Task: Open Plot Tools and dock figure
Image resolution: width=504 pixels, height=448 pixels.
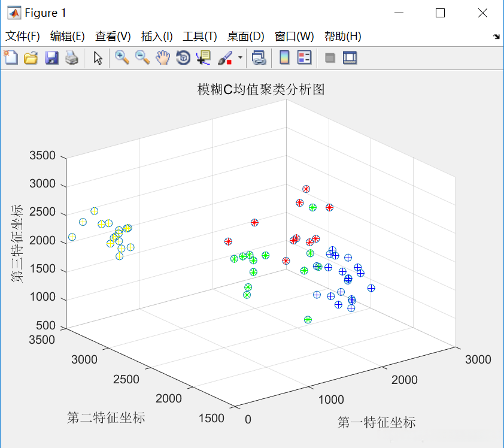Action: tap(350, 57)
